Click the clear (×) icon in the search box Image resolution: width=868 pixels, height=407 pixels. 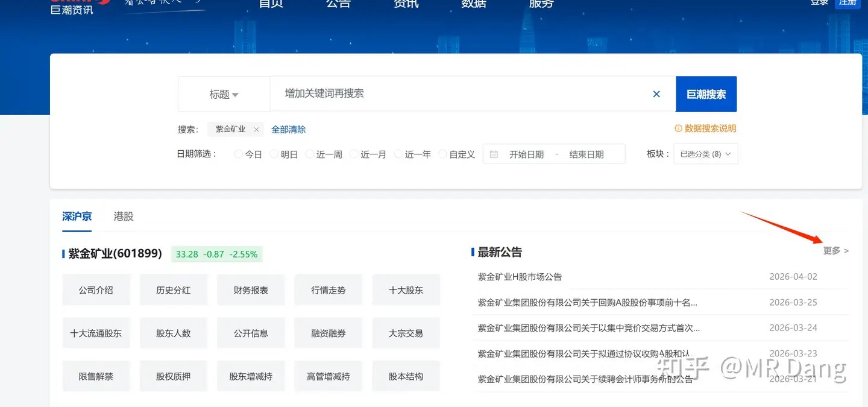click(656, 94)
